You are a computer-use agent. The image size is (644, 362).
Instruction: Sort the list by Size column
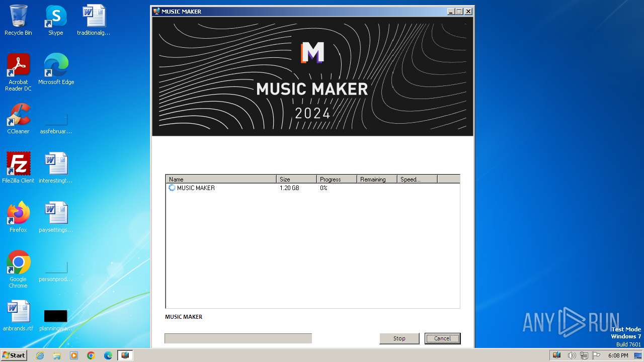click(x=296, y=179)
